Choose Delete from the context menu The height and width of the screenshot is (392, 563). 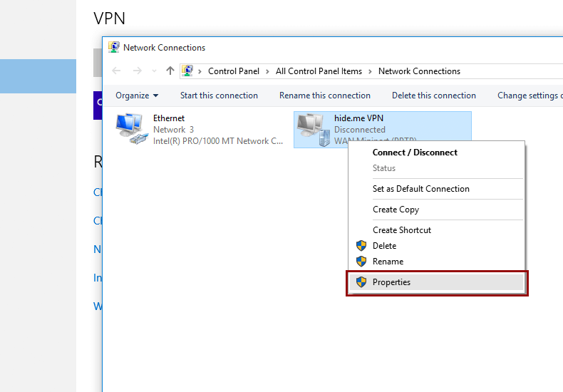(385, 246)
